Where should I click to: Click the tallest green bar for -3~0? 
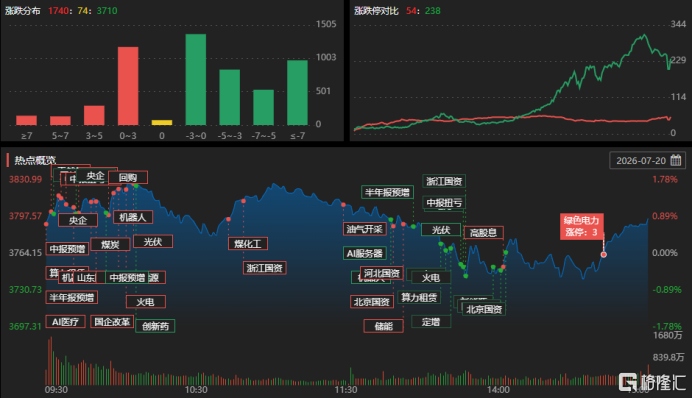tap(196, 80)
